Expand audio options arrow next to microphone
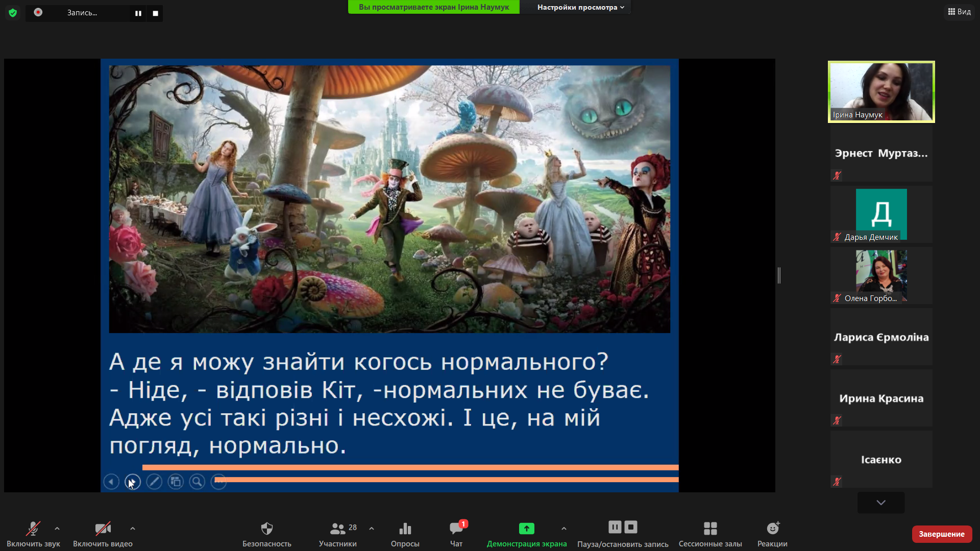This screenshot has width=980, height=551. [57, 529]
